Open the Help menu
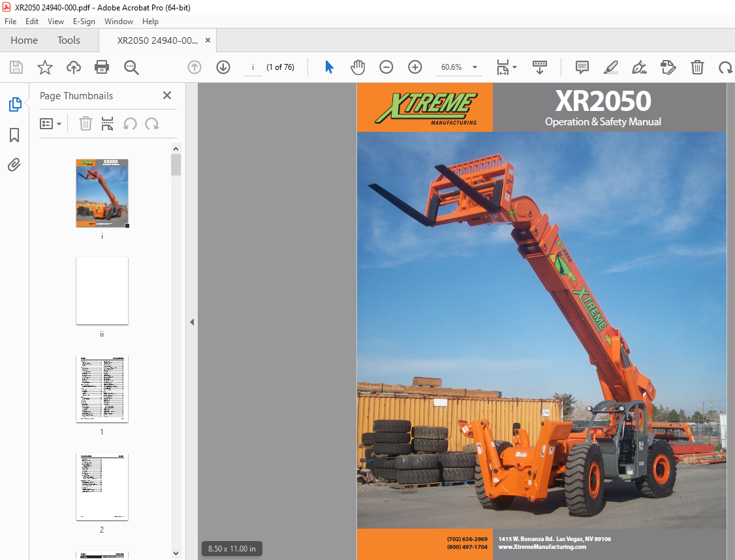The image size is (735, 560). [x=151, y=22]
